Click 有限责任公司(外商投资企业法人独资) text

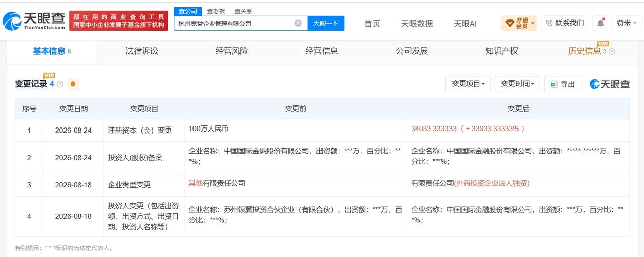point(470,183)
